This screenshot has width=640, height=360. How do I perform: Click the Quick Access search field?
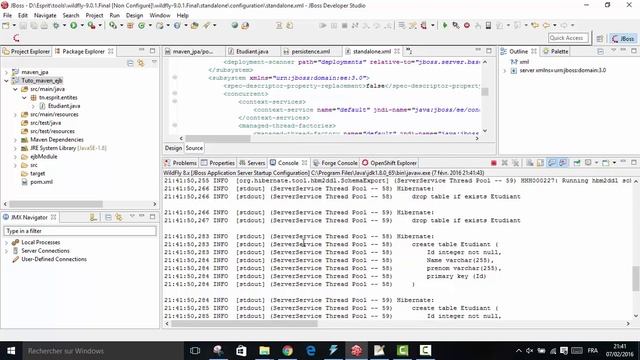(x=569, y=38)
